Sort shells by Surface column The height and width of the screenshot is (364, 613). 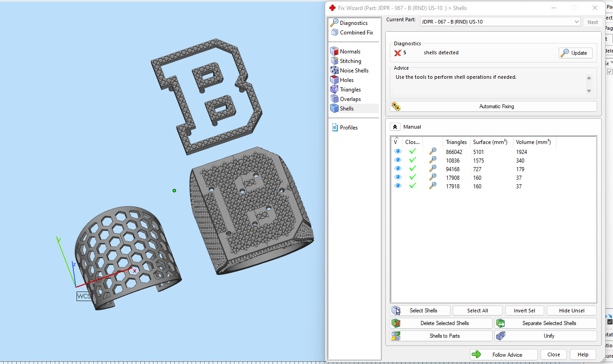[x=491, y=142]
